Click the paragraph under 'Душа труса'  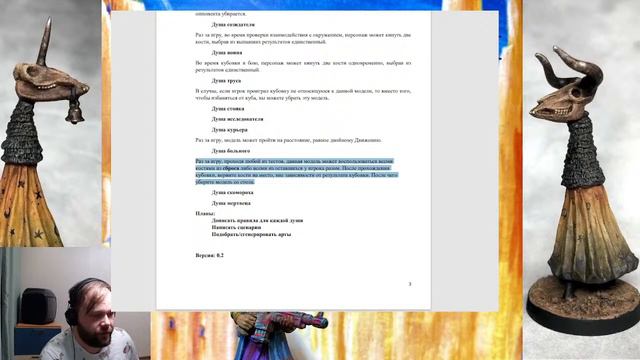303,95
